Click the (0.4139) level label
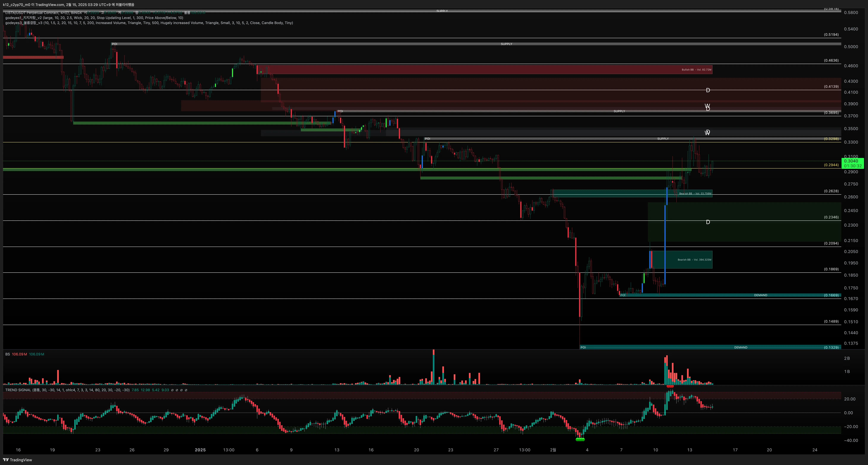The height and width of the screenshot is (465, 868). [x=831, y=87]
